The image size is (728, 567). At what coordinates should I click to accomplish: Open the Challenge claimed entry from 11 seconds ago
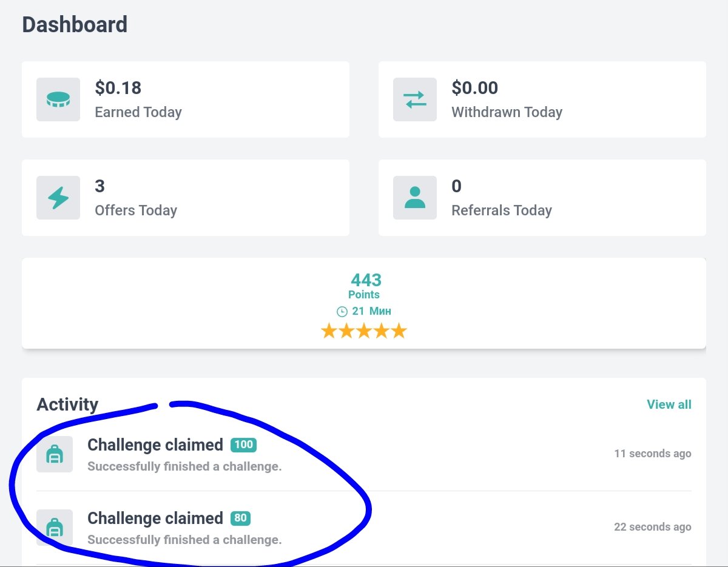[364, 454]
